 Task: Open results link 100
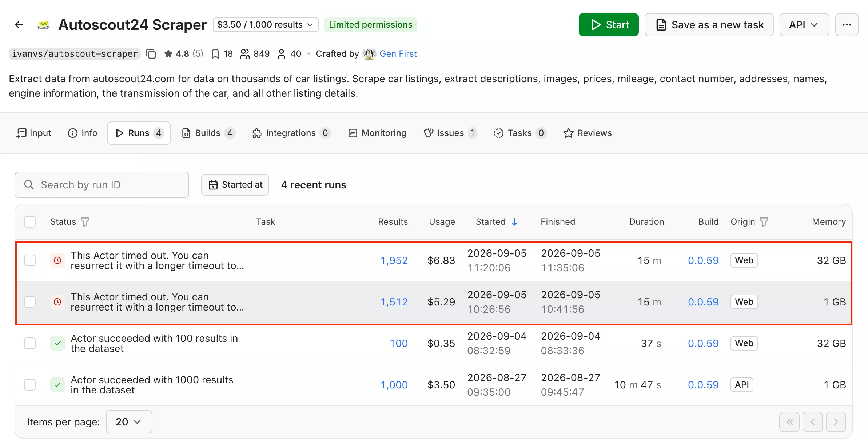(x=399, y=343)
